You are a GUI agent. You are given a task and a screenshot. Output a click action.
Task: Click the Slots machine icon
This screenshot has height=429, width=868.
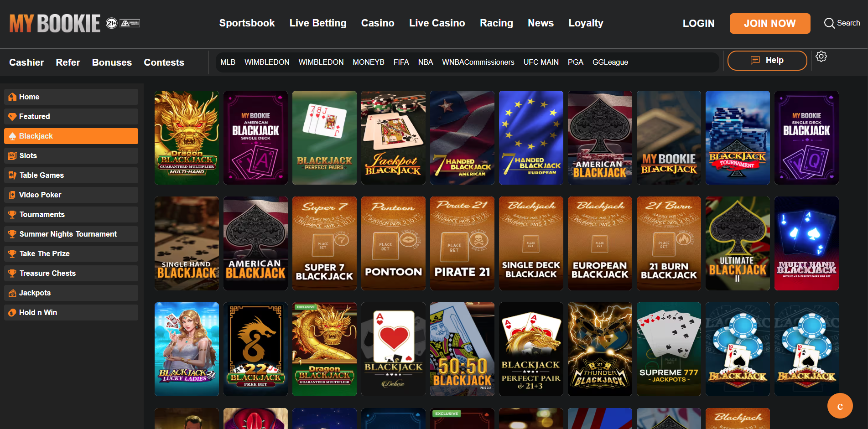12,156
